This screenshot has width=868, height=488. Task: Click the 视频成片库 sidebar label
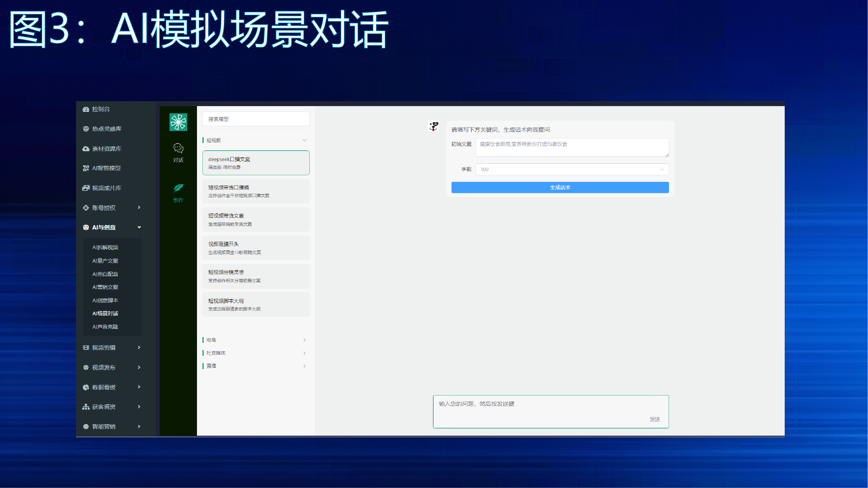(106, 188)
